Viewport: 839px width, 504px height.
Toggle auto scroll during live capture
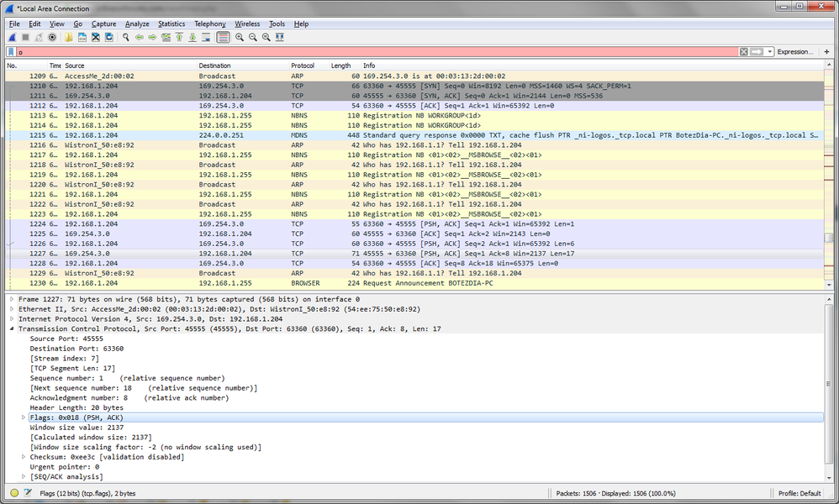click(206, 38)
